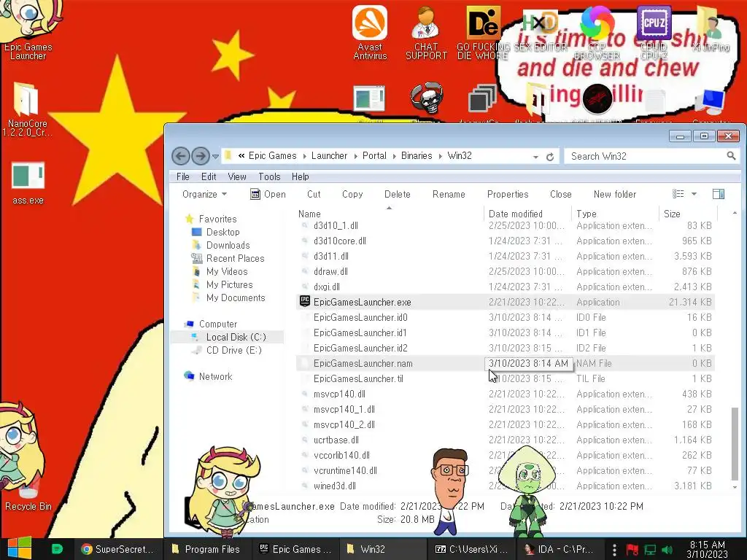Open the Xi JinPing folder icon
This screenshot has height=560, width=747.
[711, 28]
